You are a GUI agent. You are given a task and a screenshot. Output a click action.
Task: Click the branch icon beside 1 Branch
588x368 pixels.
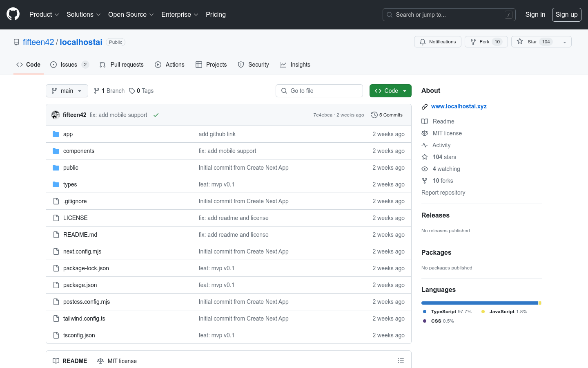97,91
